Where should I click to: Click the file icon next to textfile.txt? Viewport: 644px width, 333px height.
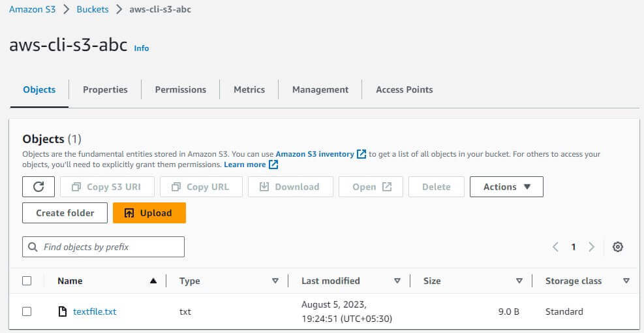point(63,311)
